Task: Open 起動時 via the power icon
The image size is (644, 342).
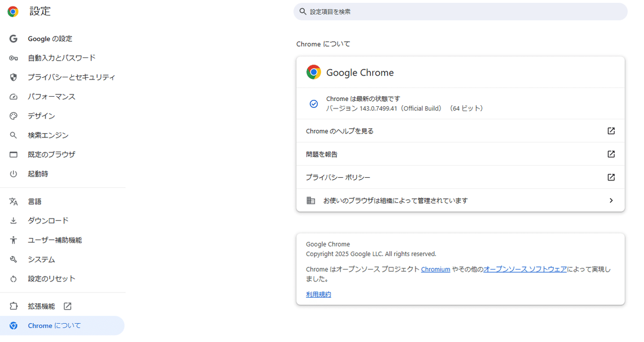Action: [13, 173]
